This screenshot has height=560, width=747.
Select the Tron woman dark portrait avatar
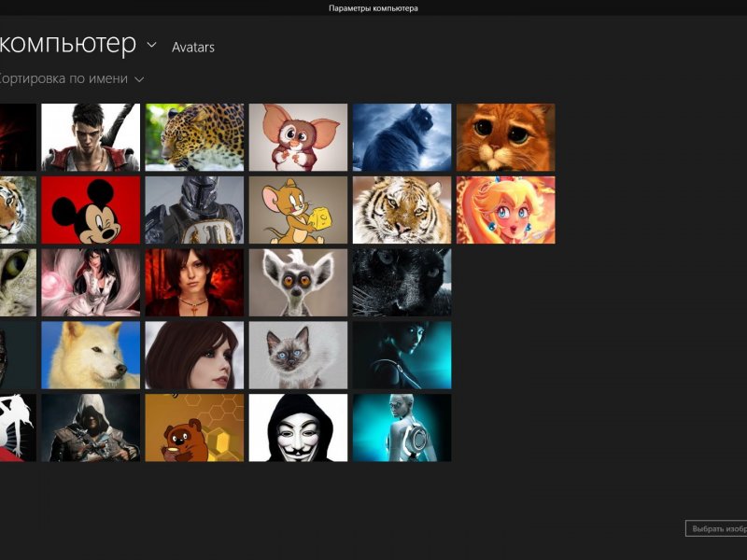point(402,356)
